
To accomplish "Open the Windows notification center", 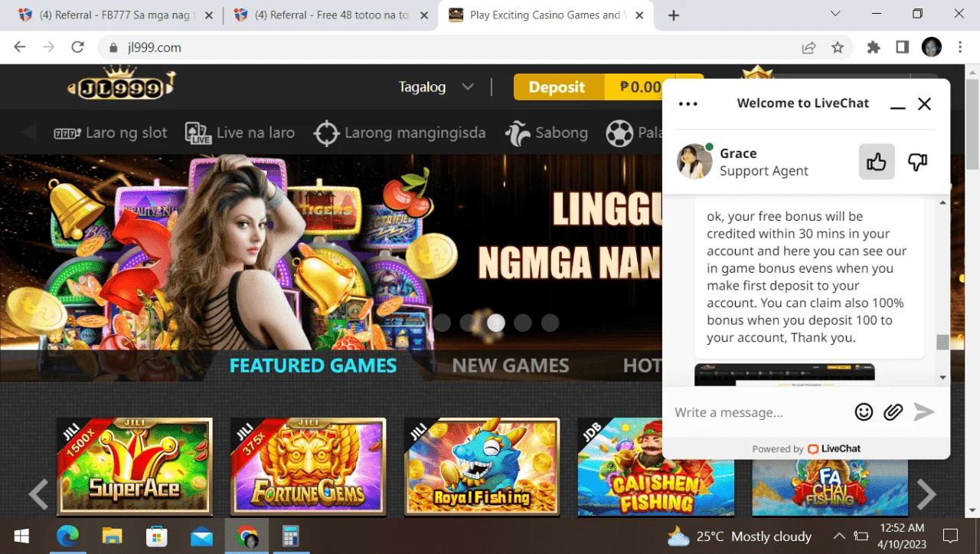I will (951, 536).
